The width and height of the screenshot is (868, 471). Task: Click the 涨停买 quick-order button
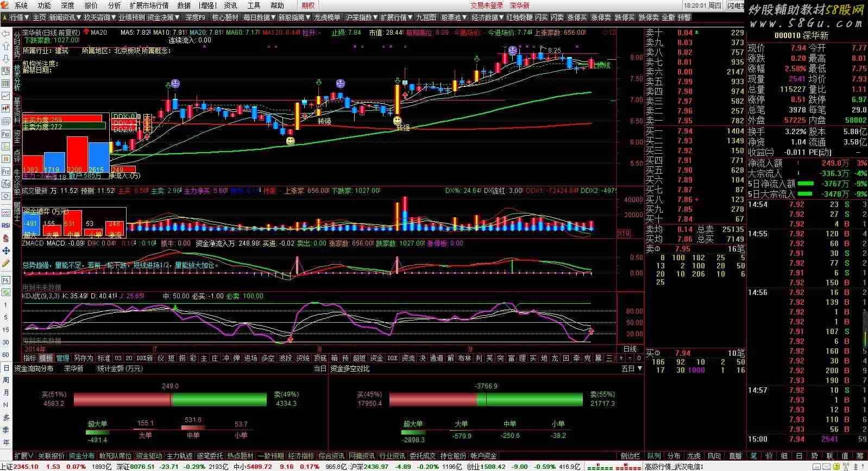(577, 17)
